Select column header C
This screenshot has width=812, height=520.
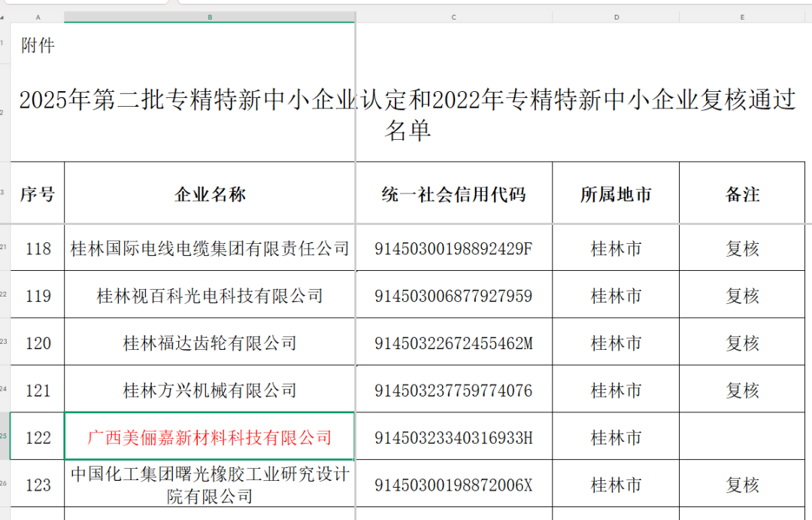pyautogui.click(x=453, y=17)
